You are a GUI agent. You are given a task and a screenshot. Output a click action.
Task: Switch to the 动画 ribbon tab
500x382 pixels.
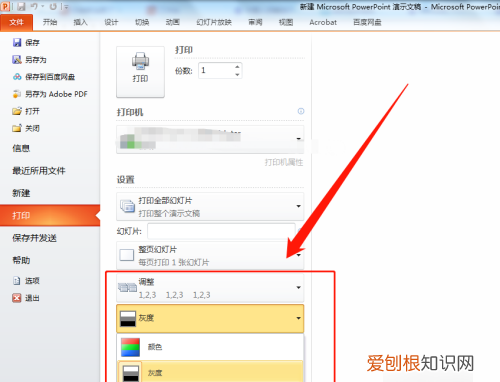[x=173, y=22]
